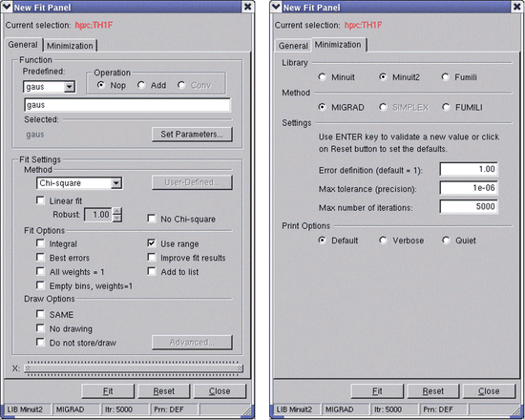Select the Add operation radio button
This screenshot has height=420, width=525.
click(x=141, y=85)
